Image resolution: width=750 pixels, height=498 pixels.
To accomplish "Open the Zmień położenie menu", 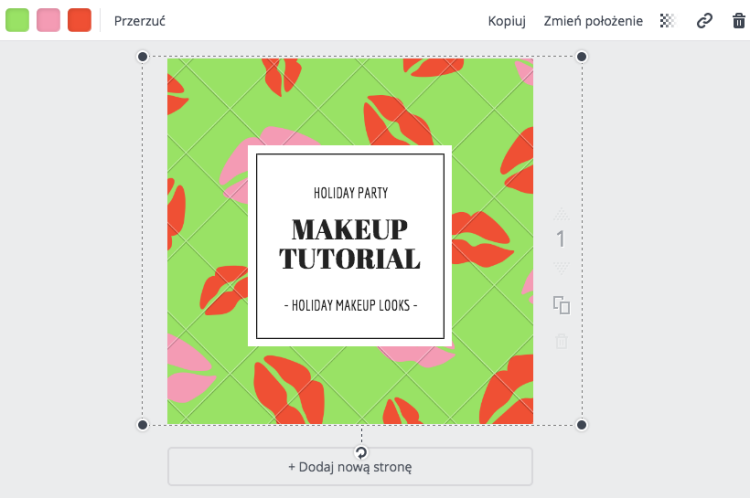I will 593,21.
